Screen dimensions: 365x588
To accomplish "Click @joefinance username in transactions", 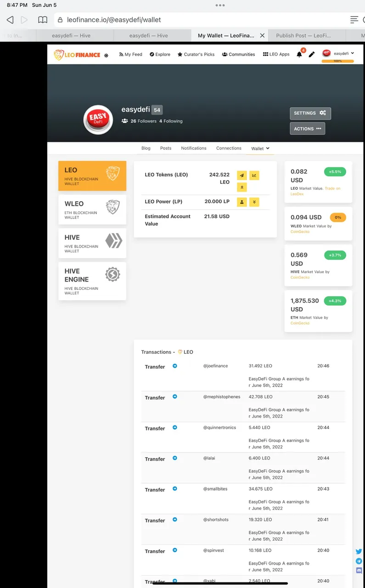I will [216, 366].
